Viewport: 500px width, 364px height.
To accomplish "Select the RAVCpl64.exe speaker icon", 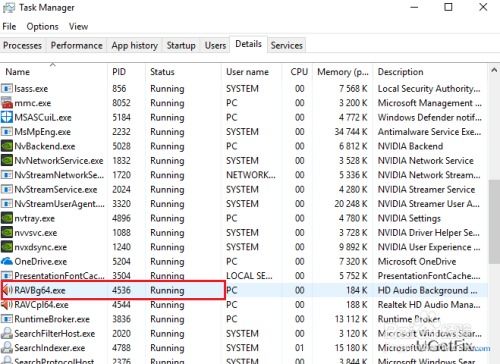I will point(7,305).
